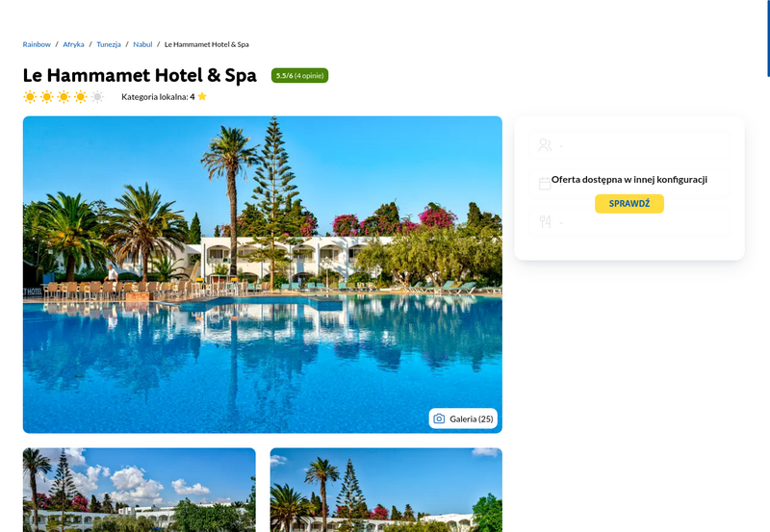
Task: Navigate to the Nabul breadcrumb
Action: click(142, 44)
